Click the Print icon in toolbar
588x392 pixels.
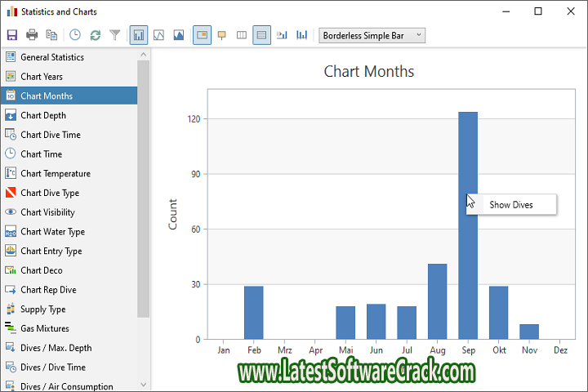tap(32, 35)
